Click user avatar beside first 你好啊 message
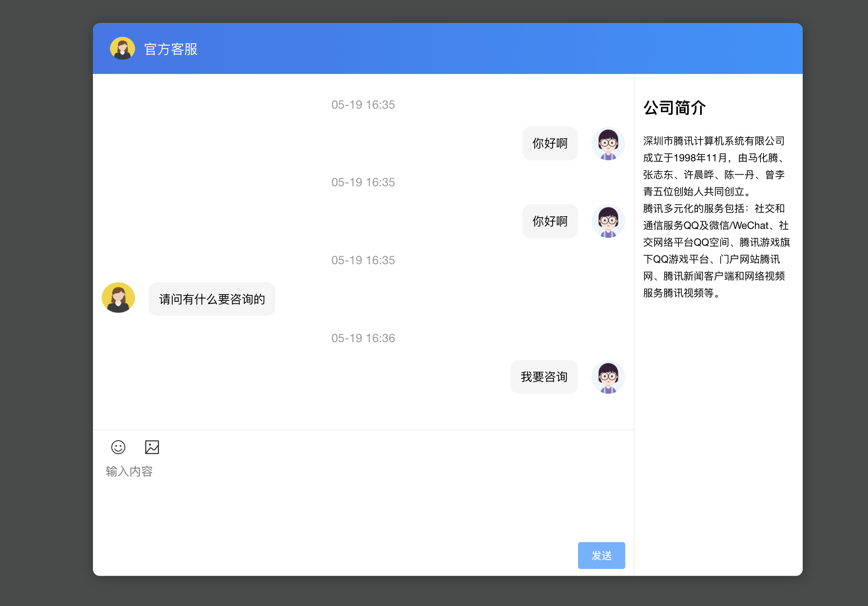The width and height of the screenshot is (868, 606). (x=608, y=144)
